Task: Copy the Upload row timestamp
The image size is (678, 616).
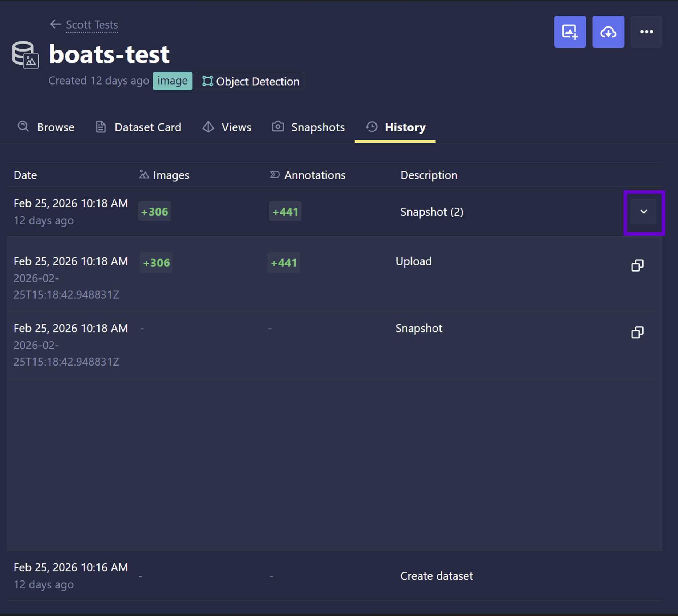Action: [637, 265]
